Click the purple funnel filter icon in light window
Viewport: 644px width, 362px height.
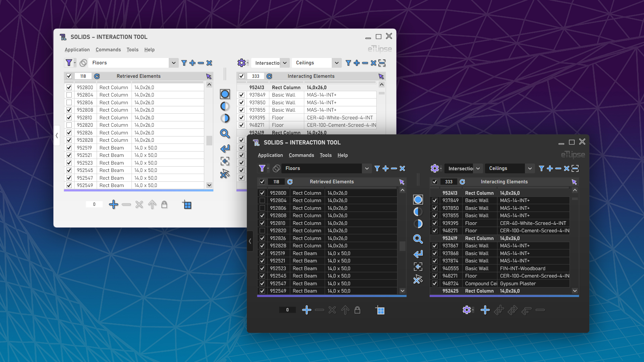coord(69,63)
